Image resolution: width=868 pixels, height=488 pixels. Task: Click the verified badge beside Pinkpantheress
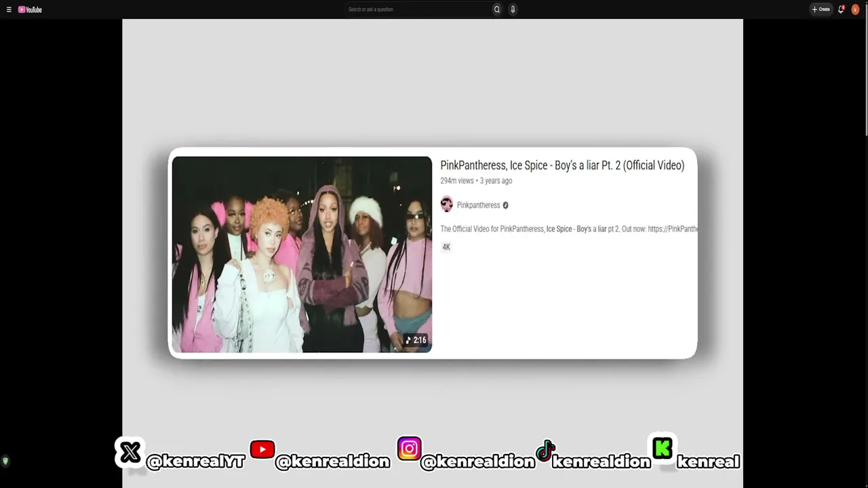[505, 205]
